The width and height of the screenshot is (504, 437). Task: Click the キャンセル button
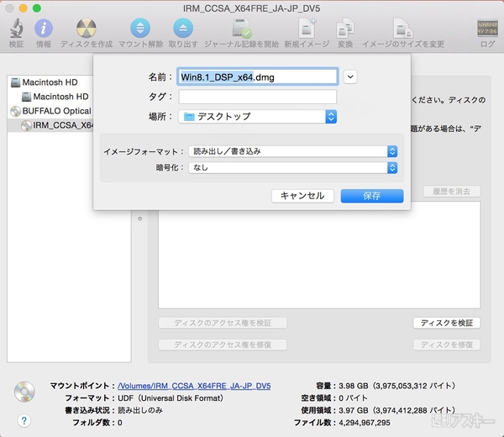(302, 196)
